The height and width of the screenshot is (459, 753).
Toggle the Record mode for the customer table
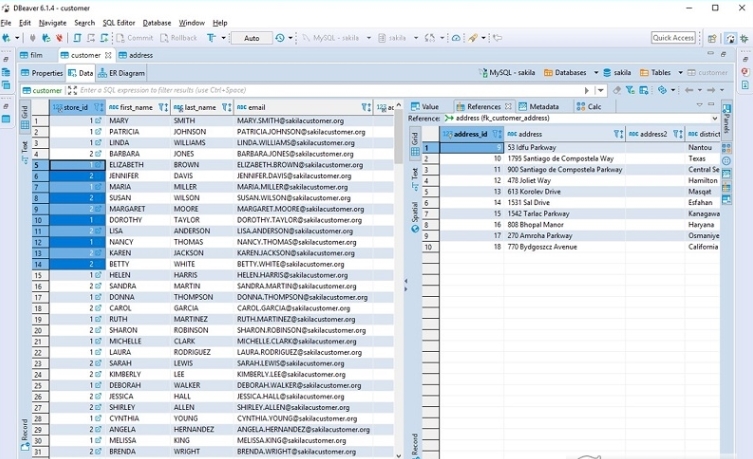[x=24, y=435]
